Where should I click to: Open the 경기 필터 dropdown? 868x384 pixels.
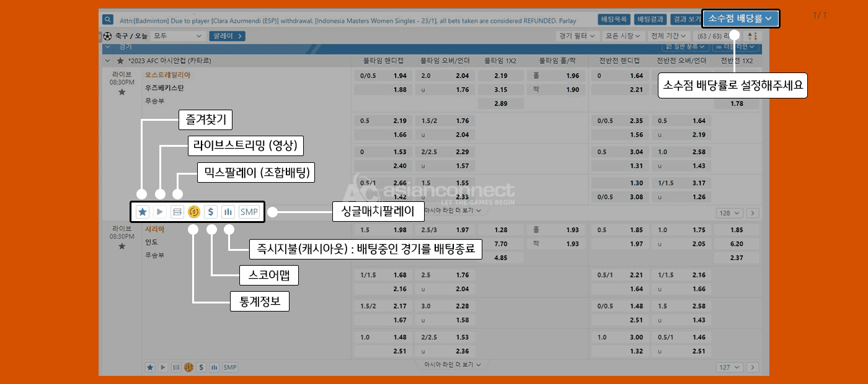(577, 36)
